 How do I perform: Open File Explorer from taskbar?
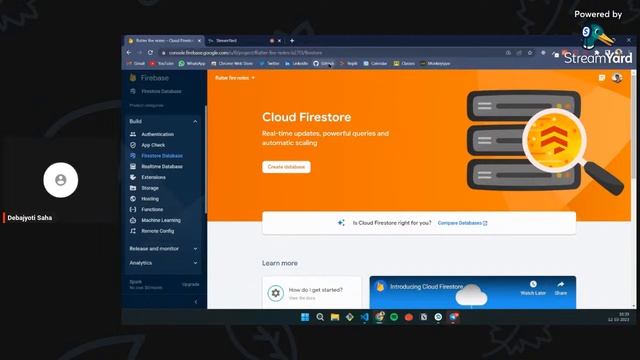point(335,317)
